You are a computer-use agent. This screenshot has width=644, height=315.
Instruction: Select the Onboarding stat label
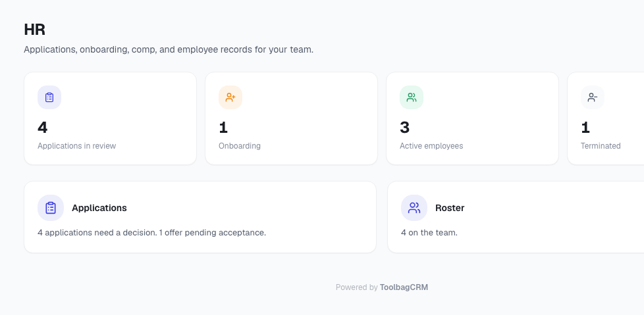pos(240,145)
